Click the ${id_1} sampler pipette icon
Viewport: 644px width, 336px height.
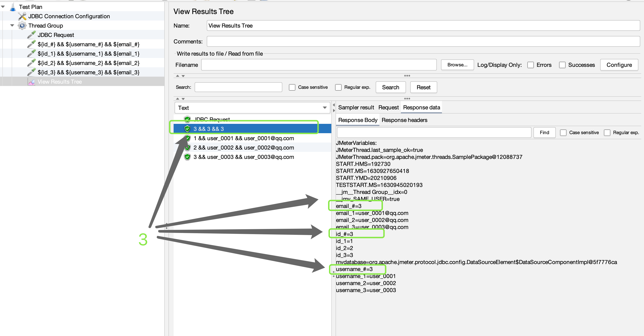[x=31, y=54]
